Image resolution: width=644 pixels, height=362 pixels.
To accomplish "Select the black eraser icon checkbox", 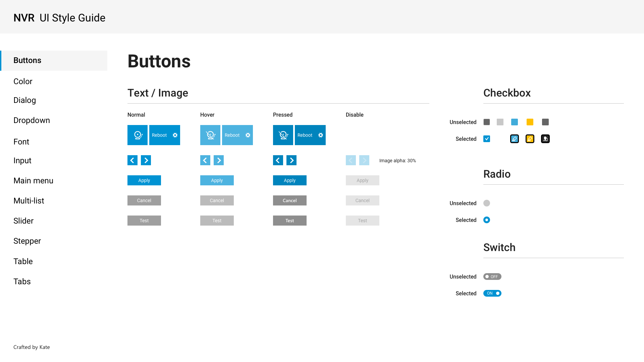I will (545, 139).
